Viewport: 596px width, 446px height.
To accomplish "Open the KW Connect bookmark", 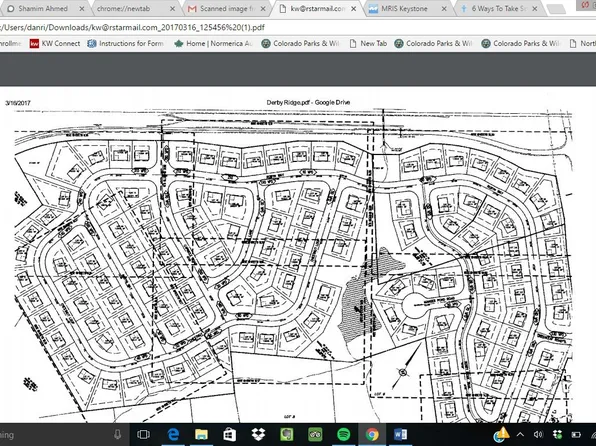I will pyautogui.click(x=55, y=43).
